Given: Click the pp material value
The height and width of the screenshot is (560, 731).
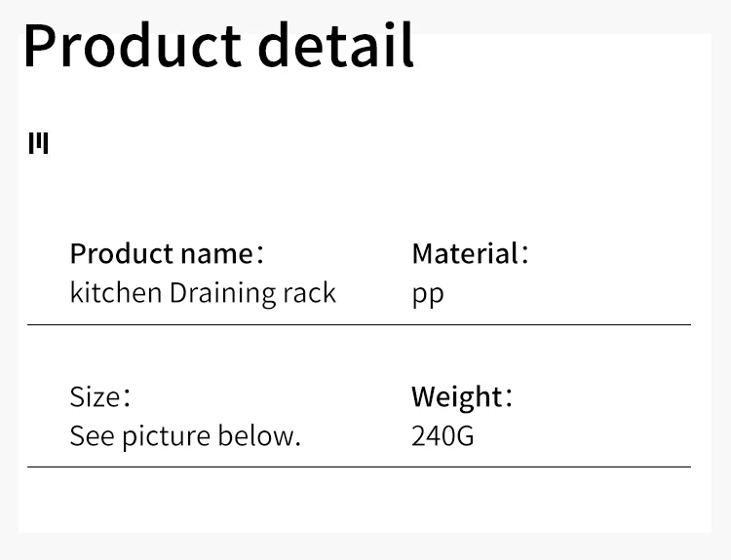Looking at the screenshot, I should pos(427,293).
